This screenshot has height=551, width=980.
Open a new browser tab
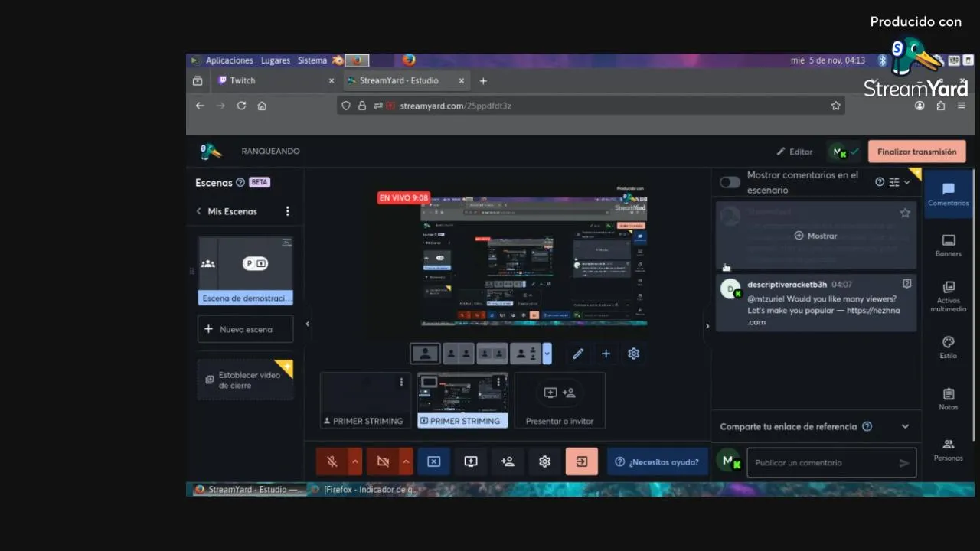tap(483, 80)
